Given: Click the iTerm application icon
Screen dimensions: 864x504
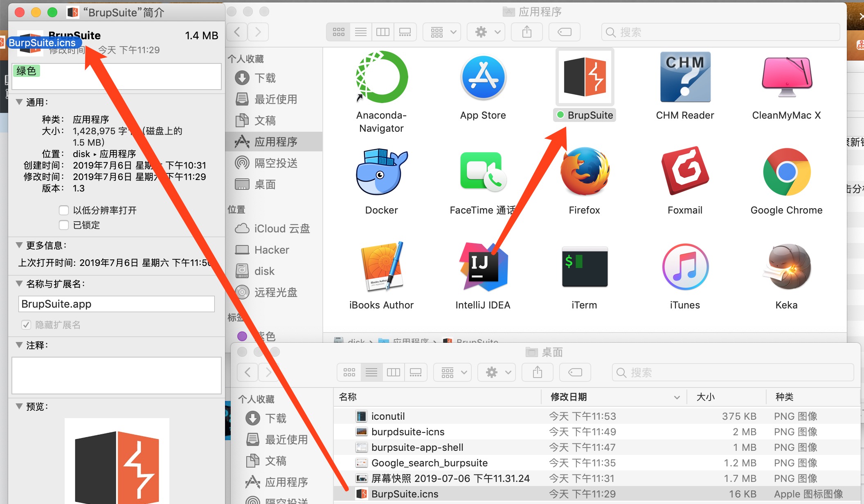Looking at the screenshot, I should (x=584, y=267).
